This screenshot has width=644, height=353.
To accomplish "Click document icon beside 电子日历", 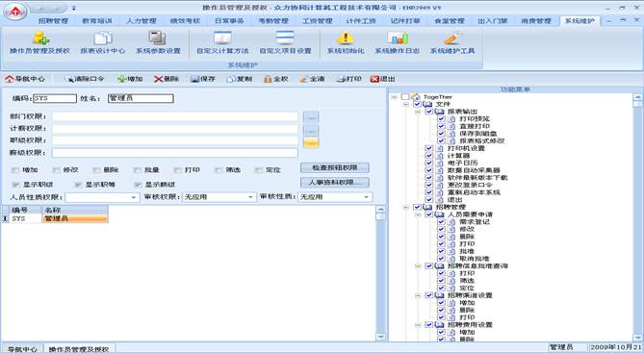I will [x=440, y=163].
